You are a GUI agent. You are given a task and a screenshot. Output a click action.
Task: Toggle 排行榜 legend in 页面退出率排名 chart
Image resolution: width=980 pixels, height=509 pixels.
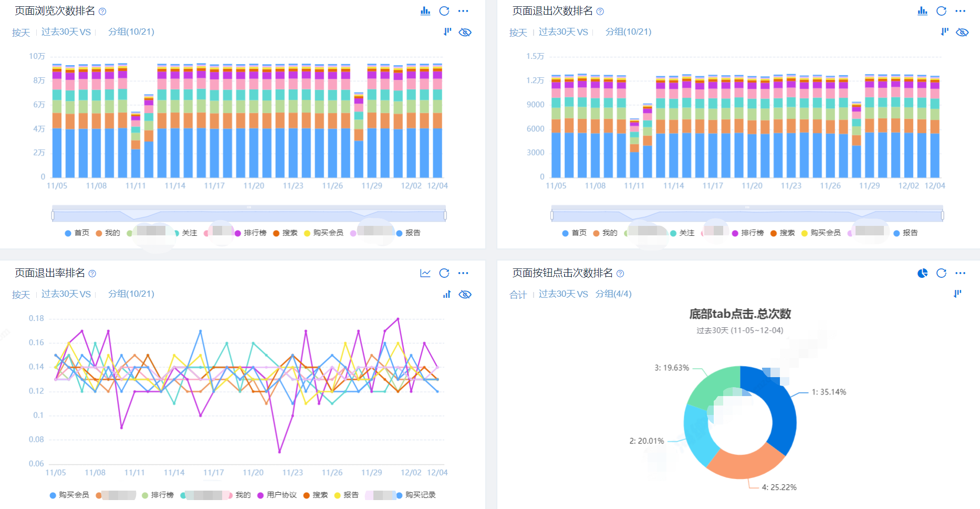[158, 495]
